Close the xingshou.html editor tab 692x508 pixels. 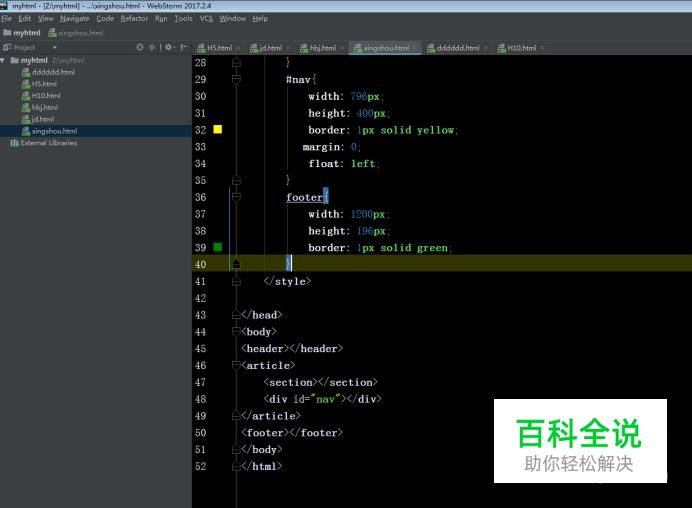pos(415,48)
